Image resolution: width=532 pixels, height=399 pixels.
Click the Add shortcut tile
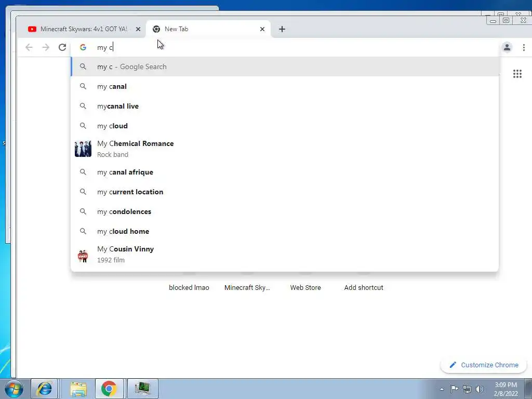point(364,287)
